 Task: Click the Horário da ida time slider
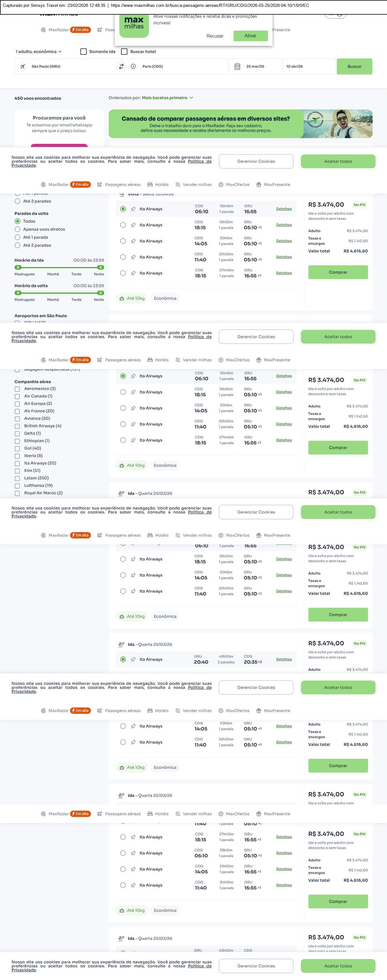59,267
